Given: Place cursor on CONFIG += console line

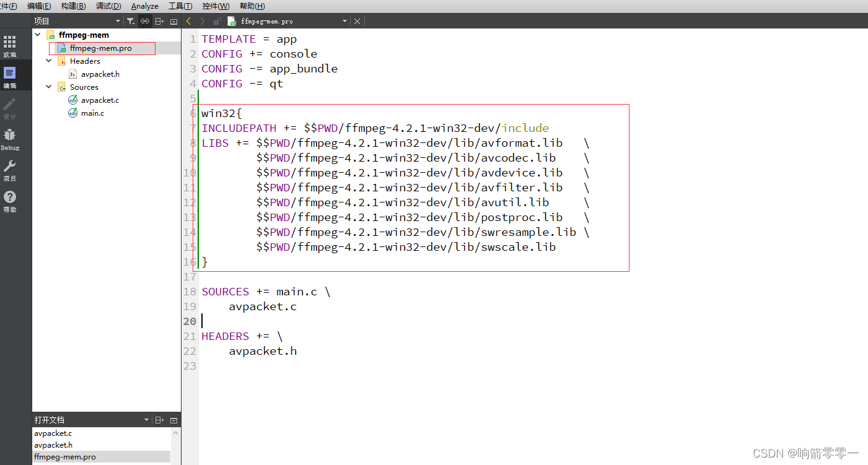Looking at the screenshot, I should 259,54.
